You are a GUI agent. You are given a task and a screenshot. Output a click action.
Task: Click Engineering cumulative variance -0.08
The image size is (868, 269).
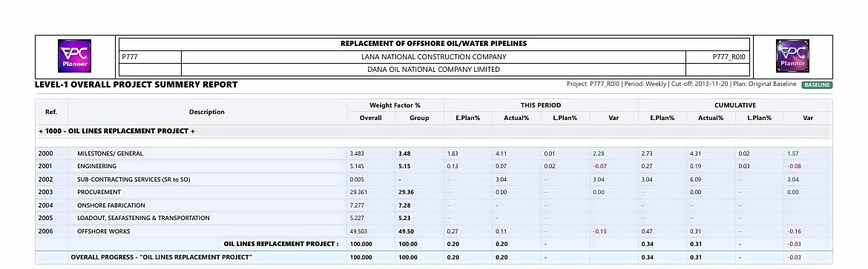[x=794, y=166]
